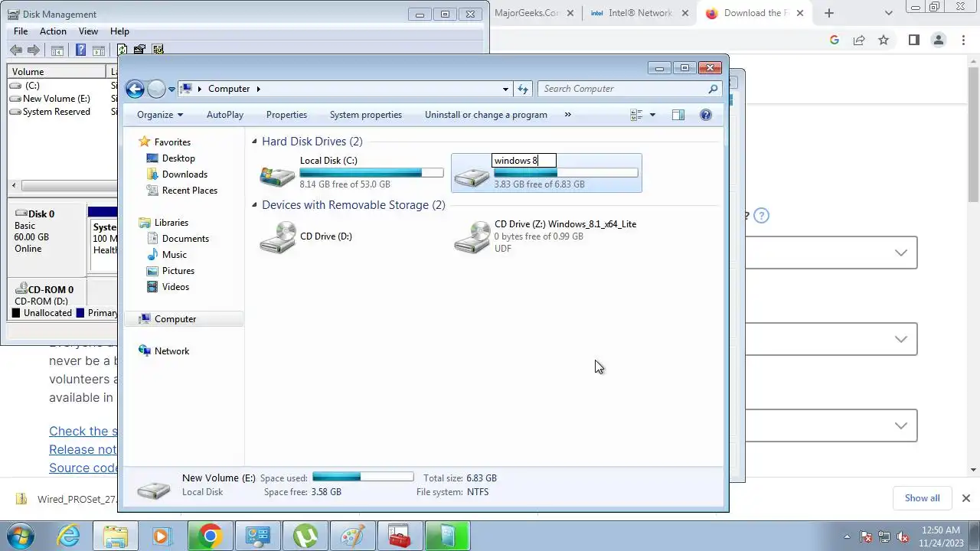This screenshot has width=980, height=551.
Task: Click the Refresh icon in Disk Management toolbar
Action: (122, 50)
